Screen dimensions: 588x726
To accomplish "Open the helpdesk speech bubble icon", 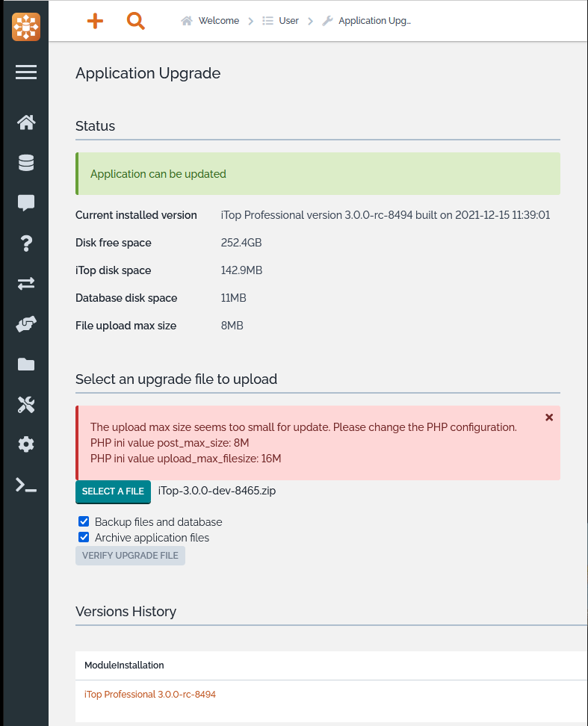I will (26, 203).
